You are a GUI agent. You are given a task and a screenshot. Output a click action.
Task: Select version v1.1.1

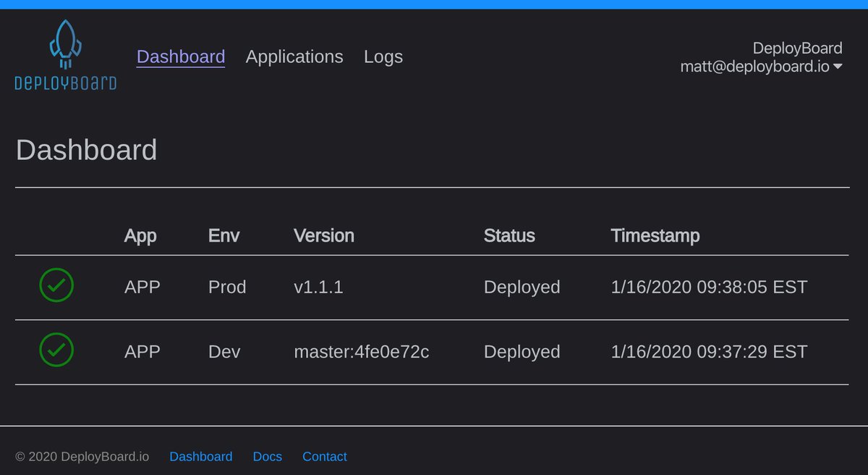318,287
